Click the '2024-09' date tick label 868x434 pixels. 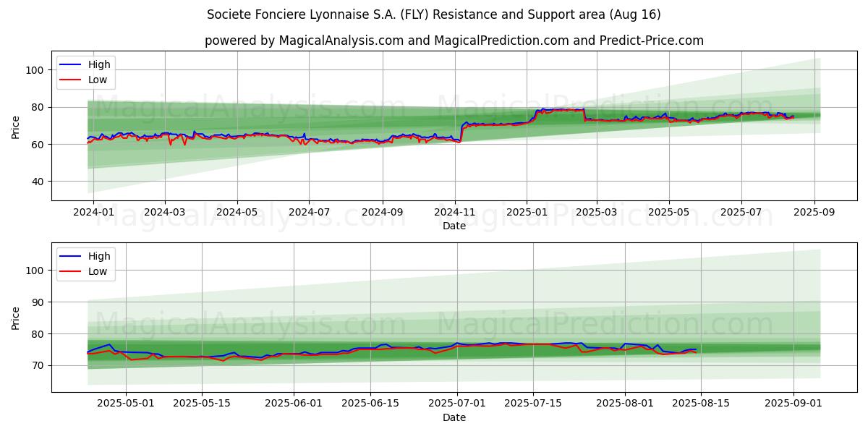(382, 213)
